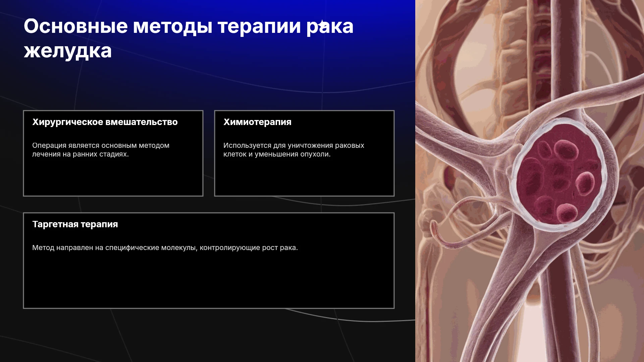Click empty area of Хирургическое вмешательство card
Image resolution: width=644 pixels, height=362 pixels.
click(x=113, y=178)
